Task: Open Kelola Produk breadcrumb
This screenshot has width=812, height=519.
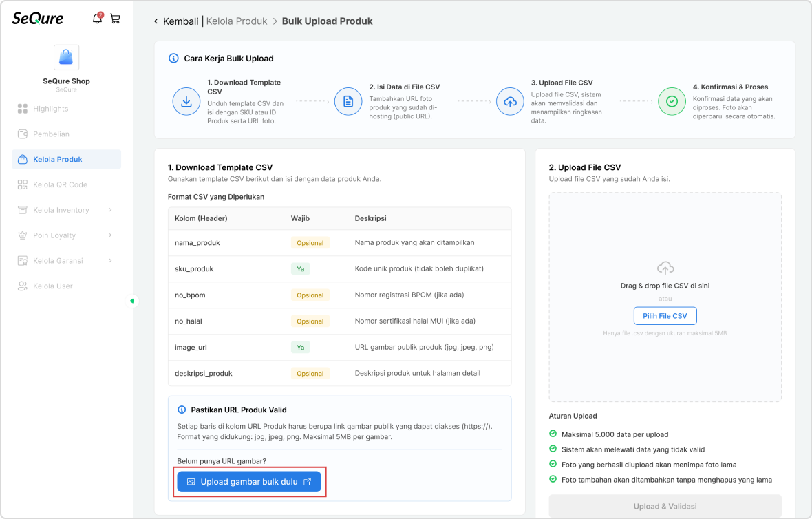Action: [x=237, y=21]
